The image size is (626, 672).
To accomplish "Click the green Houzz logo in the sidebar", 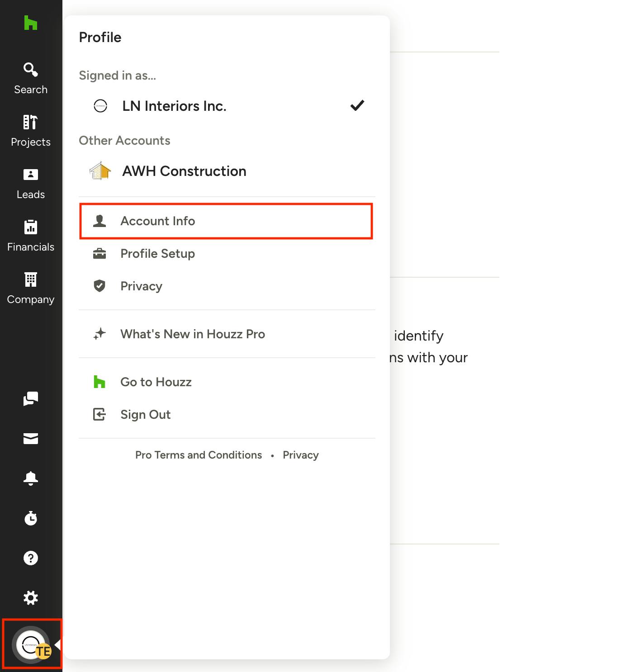I will tap(30, 23).
